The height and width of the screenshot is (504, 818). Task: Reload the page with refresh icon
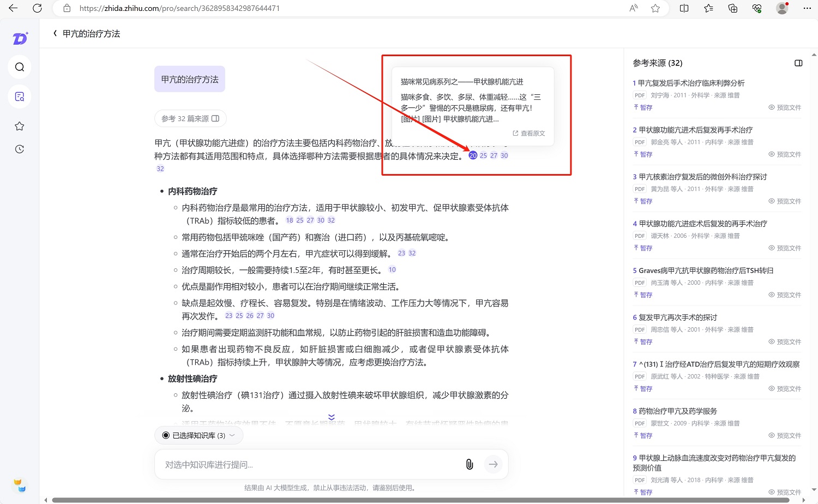click(x=37, y=8)
